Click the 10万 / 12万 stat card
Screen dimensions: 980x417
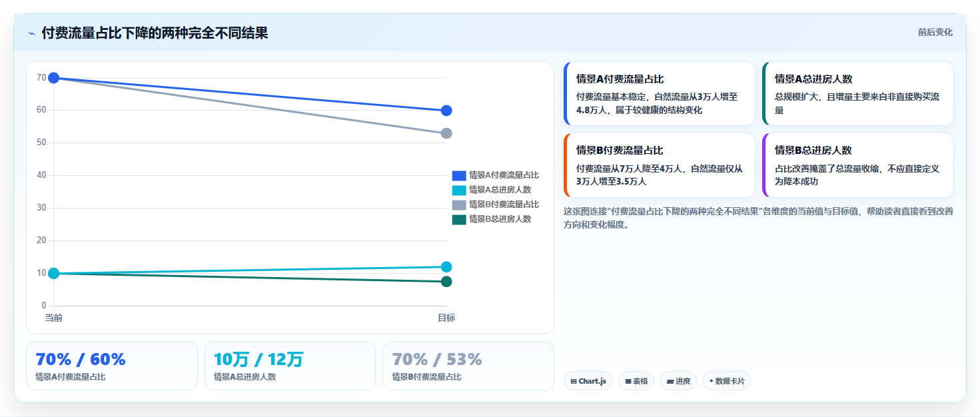[x=290, y=366]
